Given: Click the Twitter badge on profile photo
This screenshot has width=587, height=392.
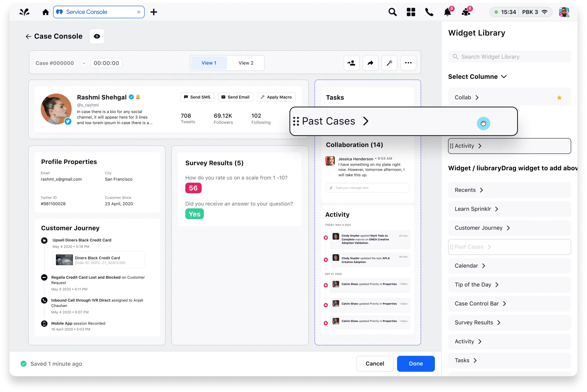Looking at the screenshot, I should pos(68,121).
